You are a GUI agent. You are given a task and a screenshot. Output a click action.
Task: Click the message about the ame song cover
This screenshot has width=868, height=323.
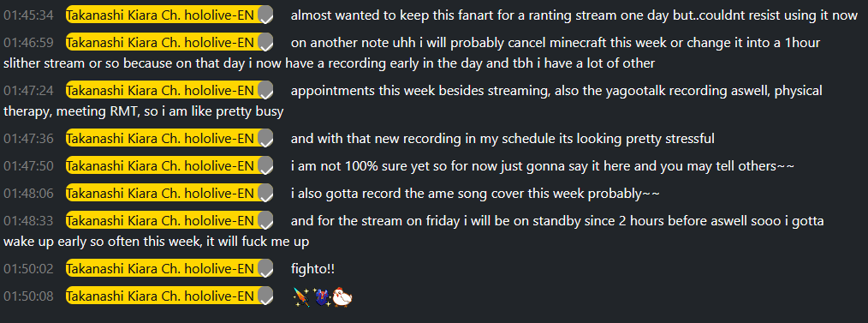[475, 194]
